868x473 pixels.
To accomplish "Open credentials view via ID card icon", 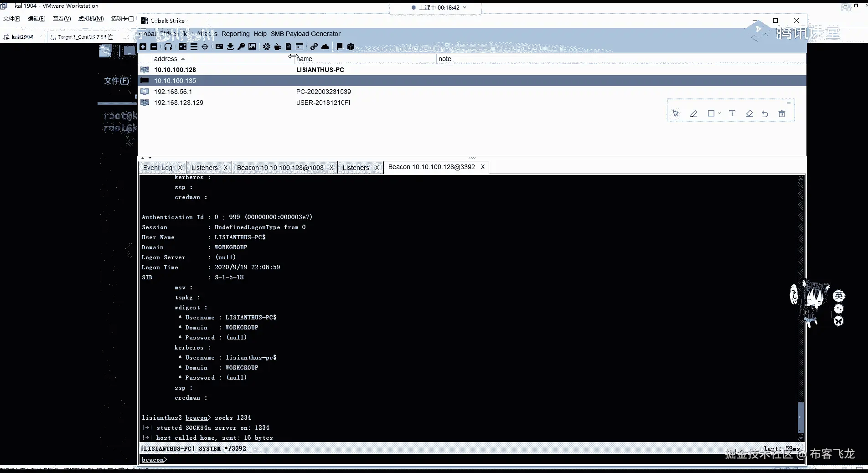I will 219,46.
